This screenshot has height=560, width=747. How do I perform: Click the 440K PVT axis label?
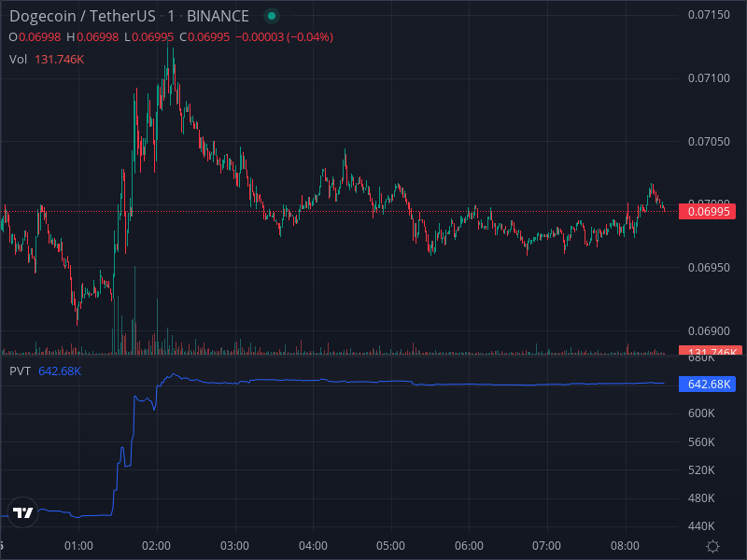pyautogui.click(x=701, y=526)
